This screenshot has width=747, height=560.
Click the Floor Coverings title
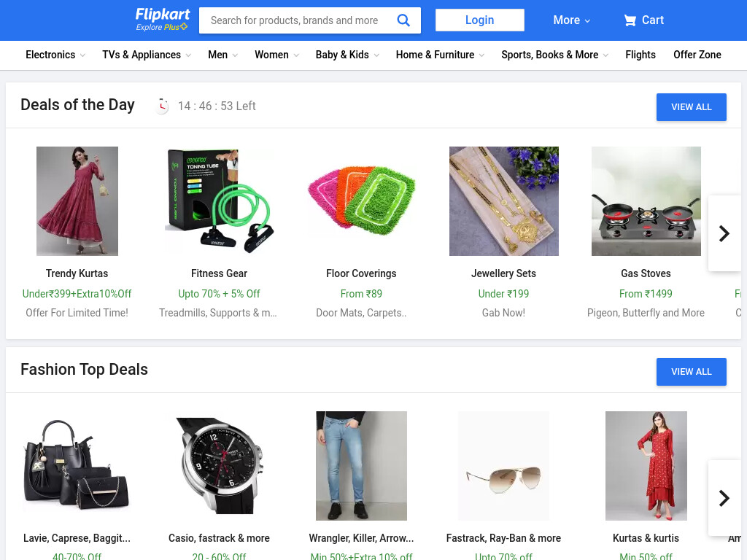click(361, 273)
